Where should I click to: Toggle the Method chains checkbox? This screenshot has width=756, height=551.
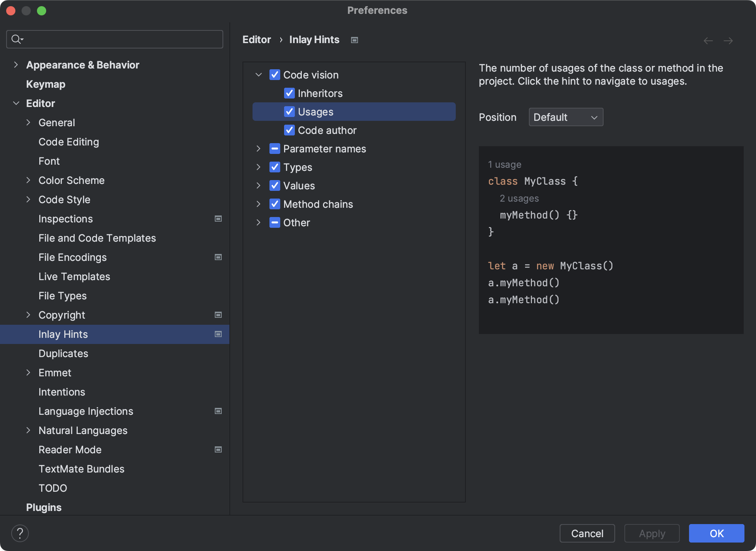pos(274,204)
